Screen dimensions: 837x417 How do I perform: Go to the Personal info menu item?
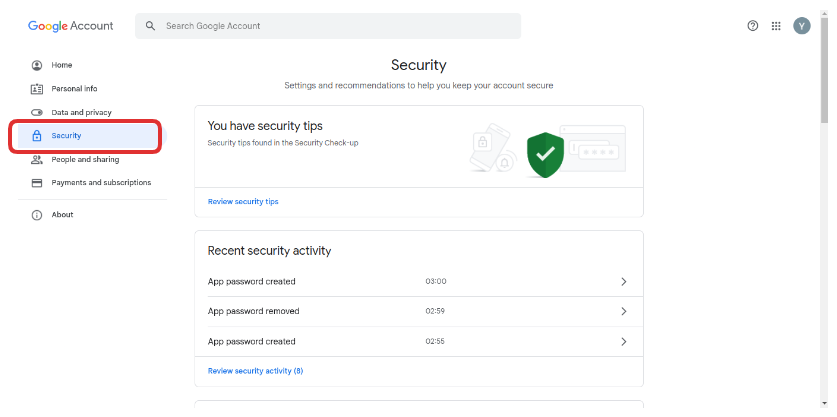pyautogui.click(x=74, y=89)
